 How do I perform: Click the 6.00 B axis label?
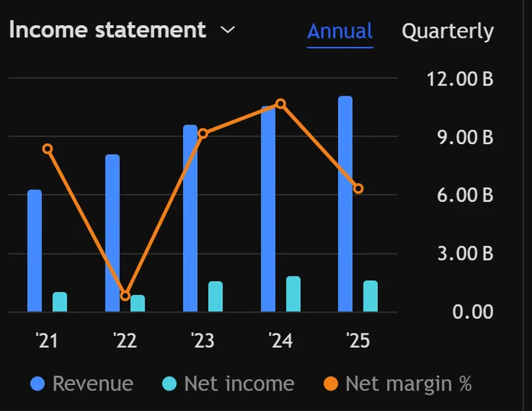[465, 195]
